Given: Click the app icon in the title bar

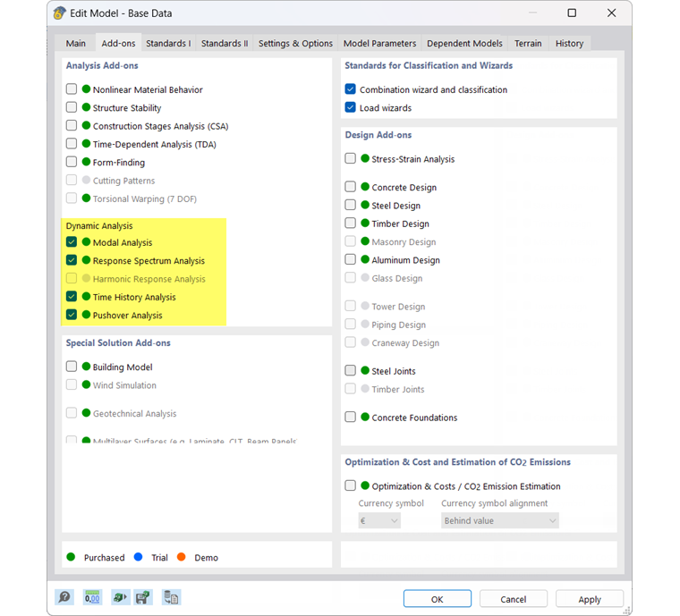Looking at the screenshot, I should [x=59, y=13].
